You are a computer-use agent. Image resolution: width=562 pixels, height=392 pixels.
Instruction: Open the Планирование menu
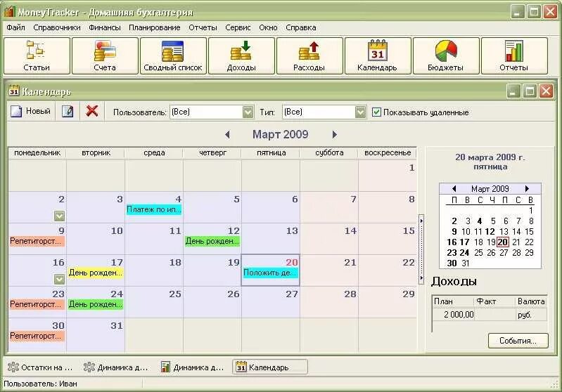[x=155, y=27]
